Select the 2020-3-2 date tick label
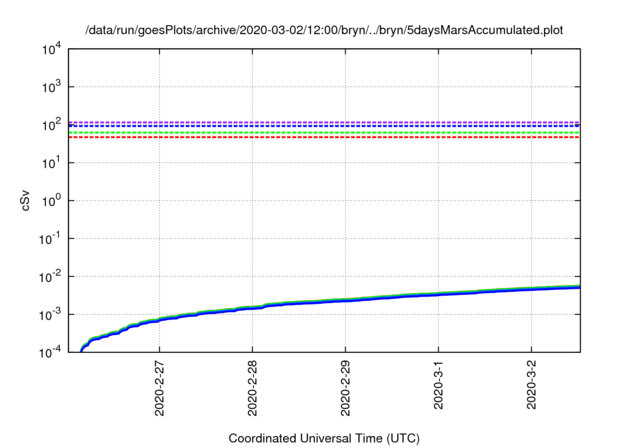640x448 pixels. coord(531,385)
